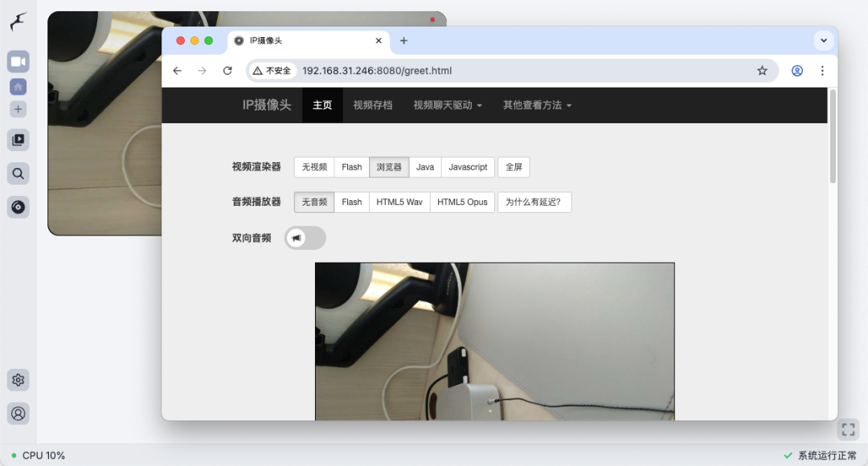This screenshot has width=868, height=466.
Task: Switch to the 视频存档 page
Action: click(372, 105)
